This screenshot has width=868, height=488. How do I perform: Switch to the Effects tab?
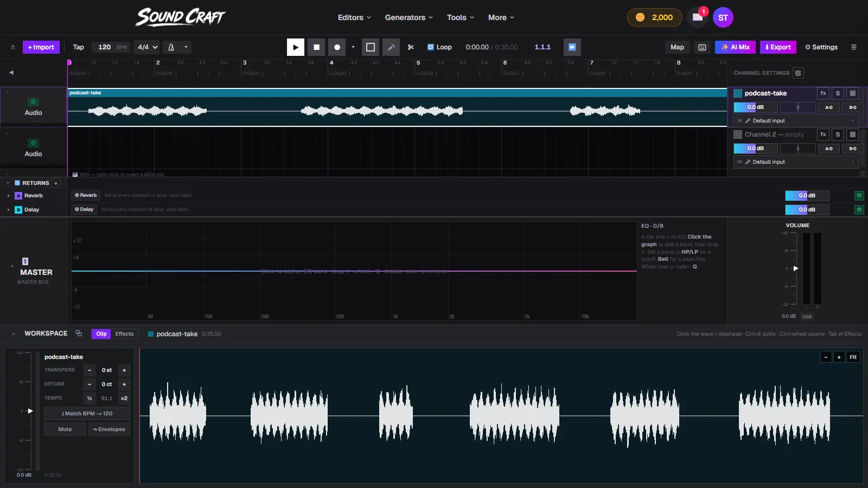(x=124, y=334)
